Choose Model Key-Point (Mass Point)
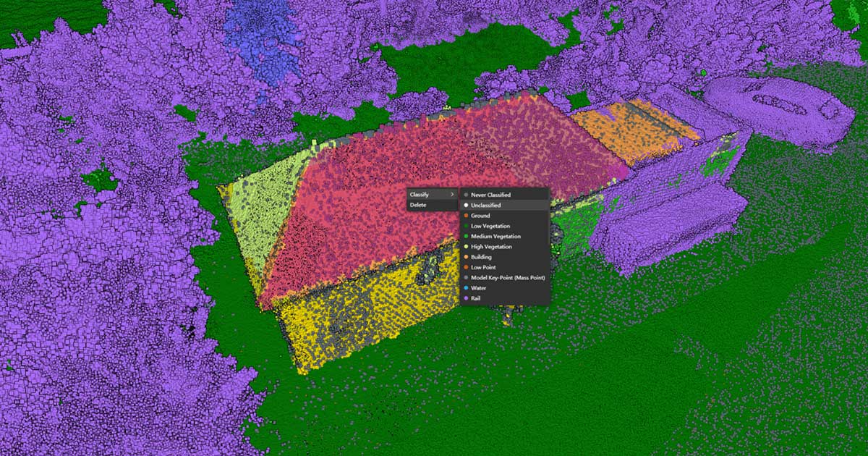Image resolution: width=868 pixels, height=456 pixels. coord(507,277)
